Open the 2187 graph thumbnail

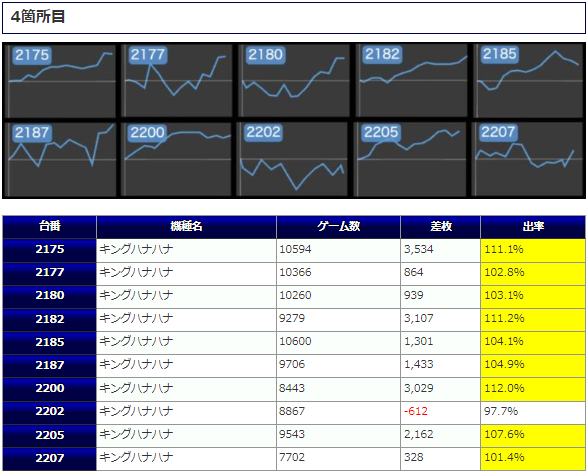[x=62, y=159]
